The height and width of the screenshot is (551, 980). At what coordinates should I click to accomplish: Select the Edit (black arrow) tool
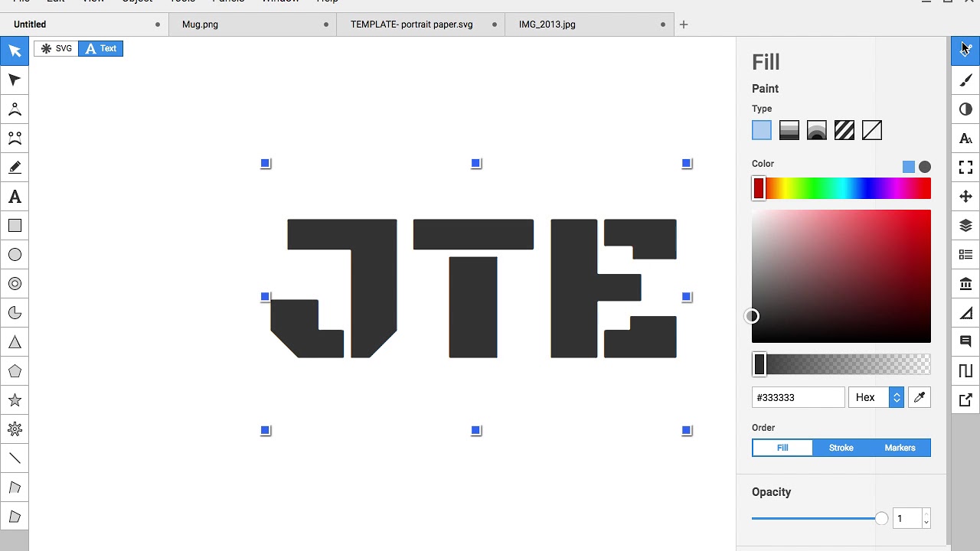15,80
